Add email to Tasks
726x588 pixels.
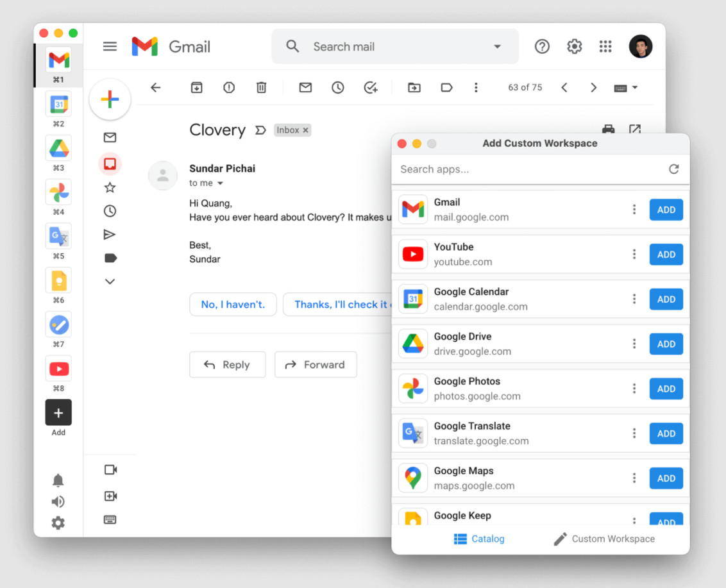(x=371, y=87)
